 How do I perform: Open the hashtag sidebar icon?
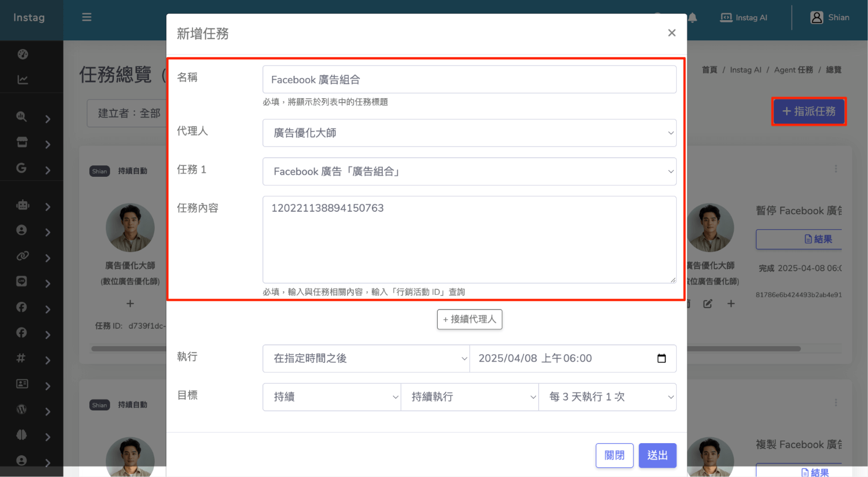click(21, 358)
